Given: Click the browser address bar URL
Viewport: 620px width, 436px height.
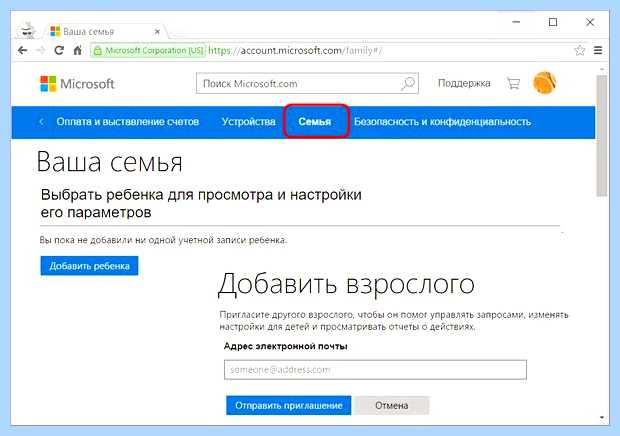Looking at the screenshot, I should tap(295, 51).
